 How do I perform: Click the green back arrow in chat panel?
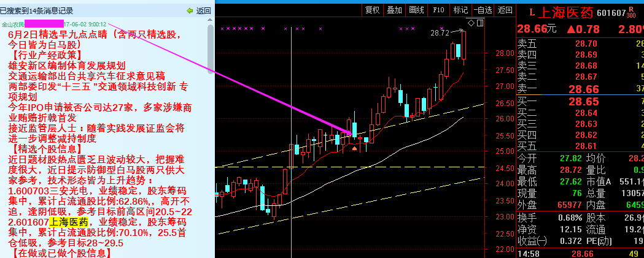(190, 10)
